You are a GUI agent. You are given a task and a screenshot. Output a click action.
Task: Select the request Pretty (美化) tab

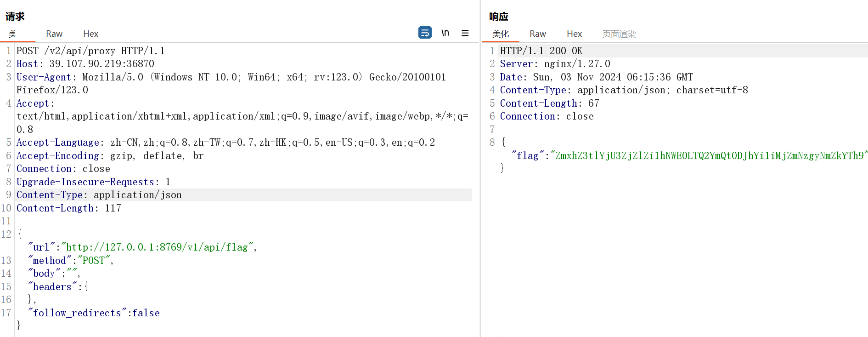click(x=12, y=34)
